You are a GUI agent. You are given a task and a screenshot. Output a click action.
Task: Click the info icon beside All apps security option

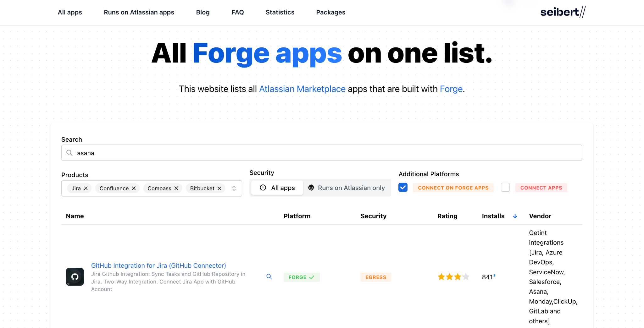pyautogui.click(x=263, y=188)
